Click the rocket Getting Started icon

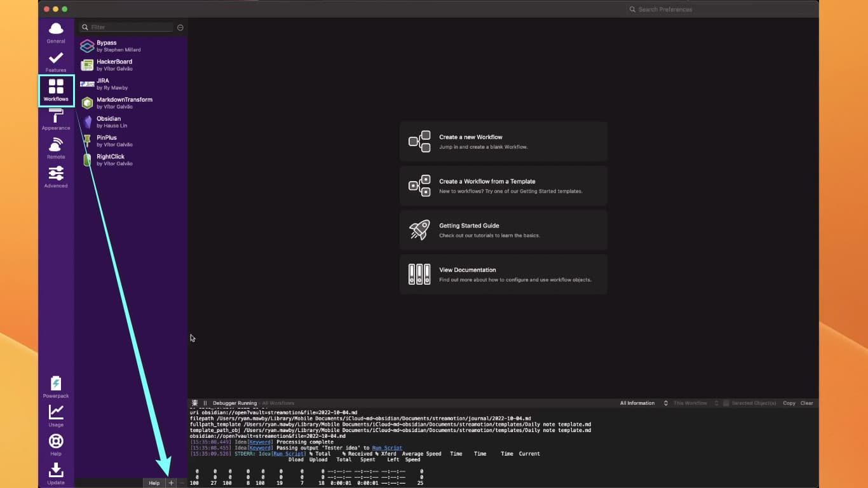point(419,230)
